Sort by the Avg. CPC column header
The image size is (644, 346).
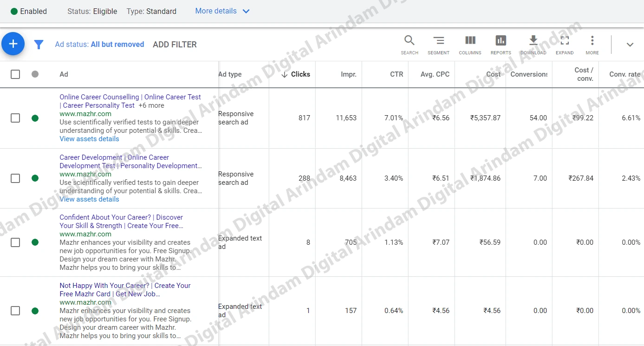(x=435, y=74)
